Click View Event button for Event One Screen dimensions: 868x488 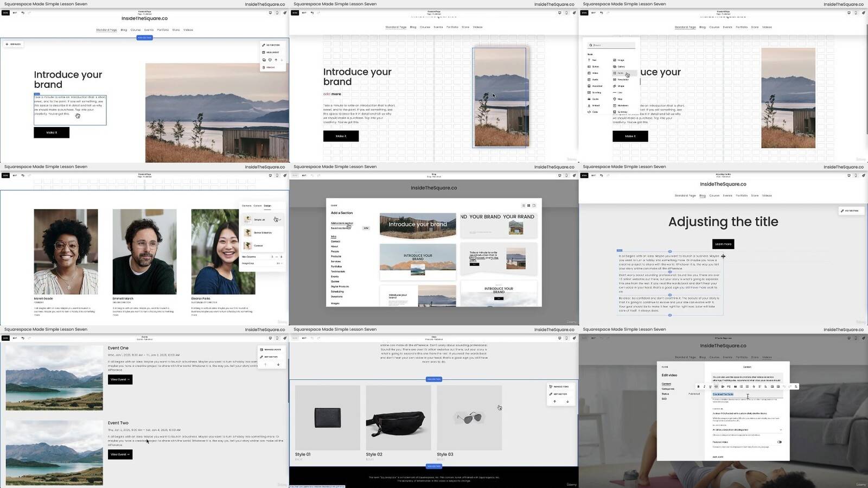120,379
